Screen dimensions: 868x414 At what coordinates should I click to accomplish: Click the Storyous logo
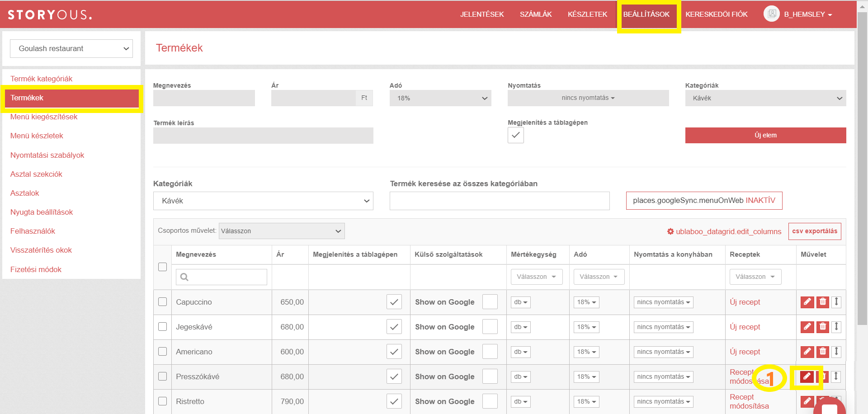tap(50, 14)
